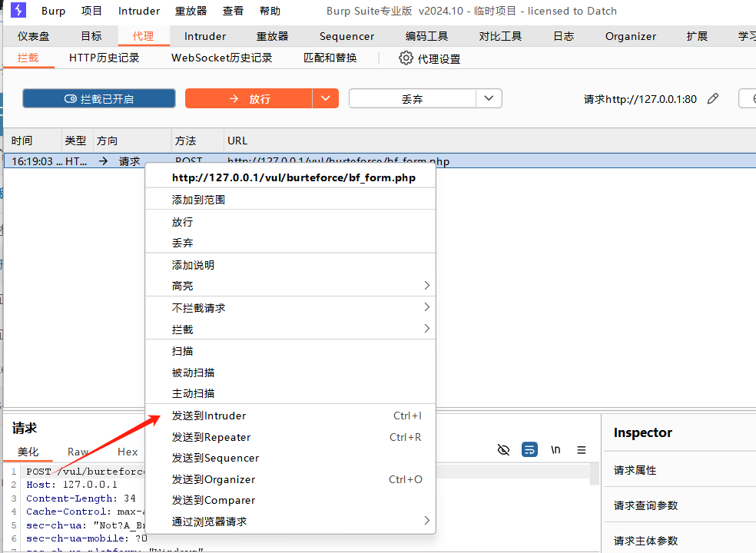This screenshot has height=553, width=756.
Task: Switch to the 日志 logger tab
Action: (x=564, y=36)
